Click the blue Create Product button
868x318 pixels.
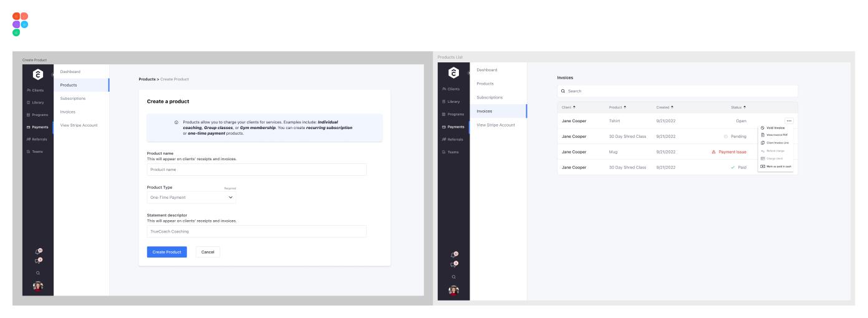(166, 252)
